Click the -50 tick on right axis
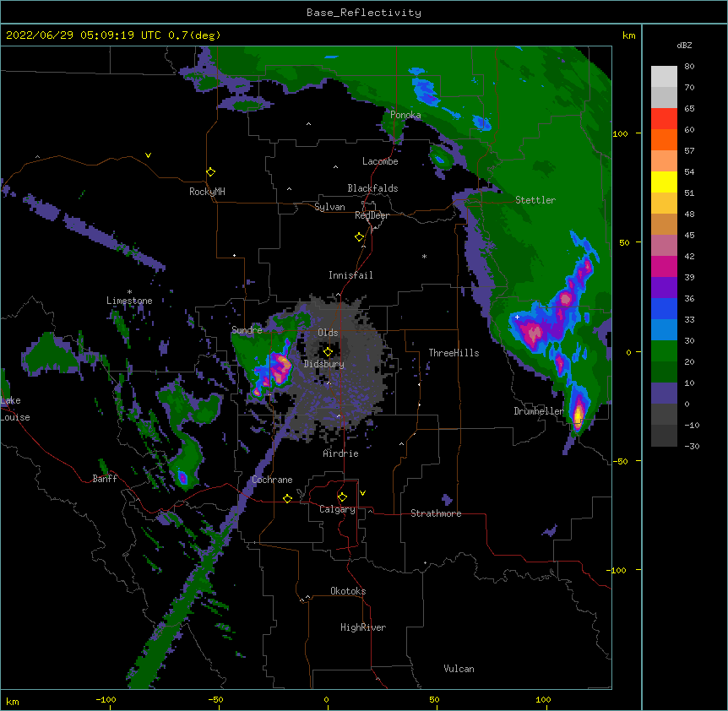 pos(620,461)
